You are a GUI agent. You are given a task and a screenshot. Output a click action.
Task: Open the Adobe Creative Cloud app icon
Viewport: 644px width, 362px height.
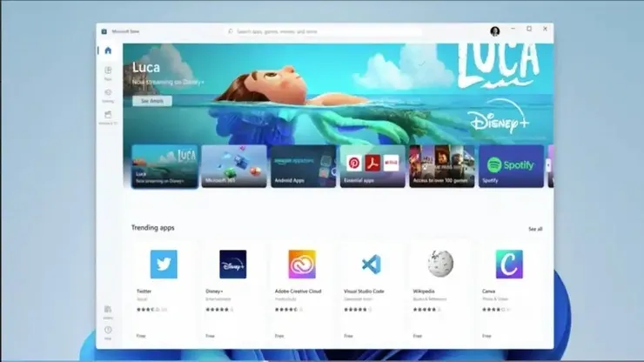pos(302,265)
